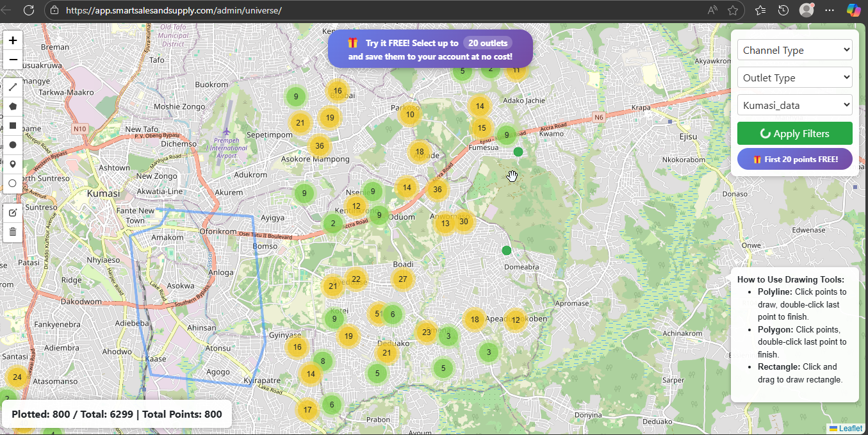Select the Marker placement tool
868x435 pixels.
pyautogui.click(x=13, y=164)
